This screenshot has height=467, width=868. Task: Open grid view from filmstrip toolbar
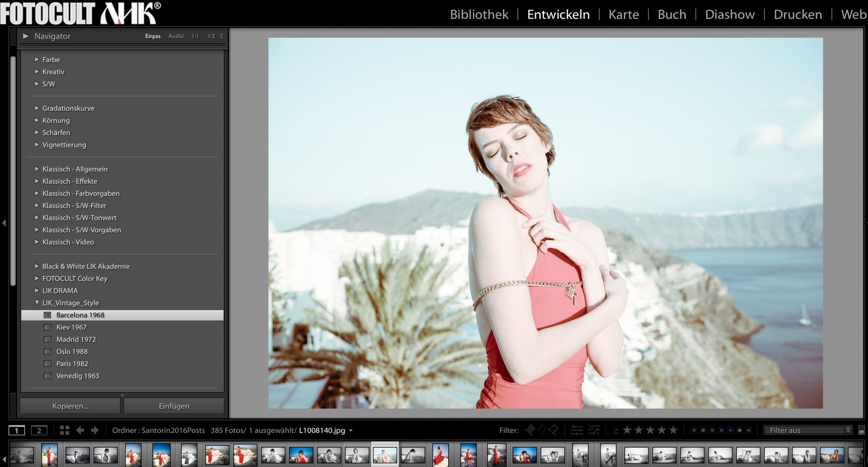65,430
